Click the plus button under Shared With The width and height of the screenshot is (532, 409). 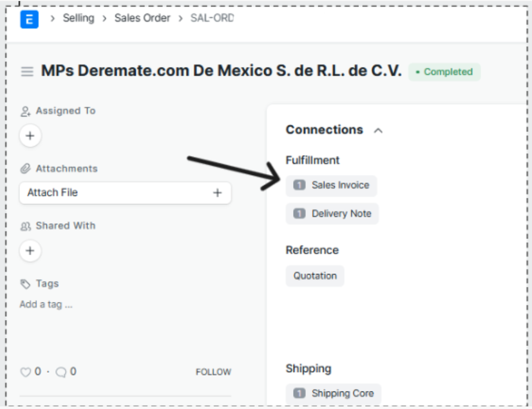pyautogui.click(x=30, y=251)
